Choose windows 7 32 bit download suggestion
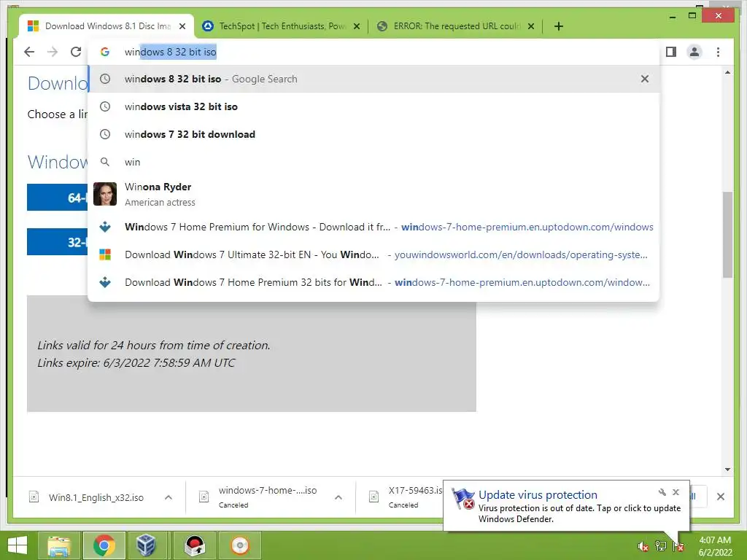This screenshot has width=747, height=560. pos(374,134)
